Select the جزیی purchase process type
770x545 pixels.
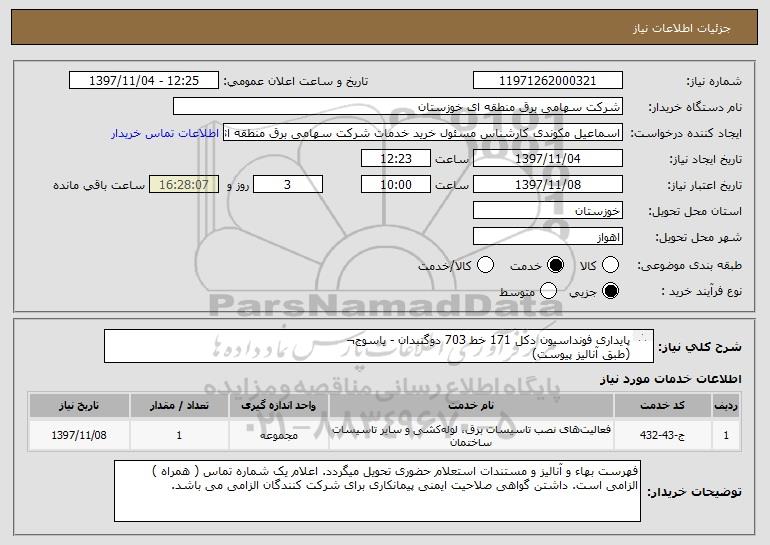613,291
